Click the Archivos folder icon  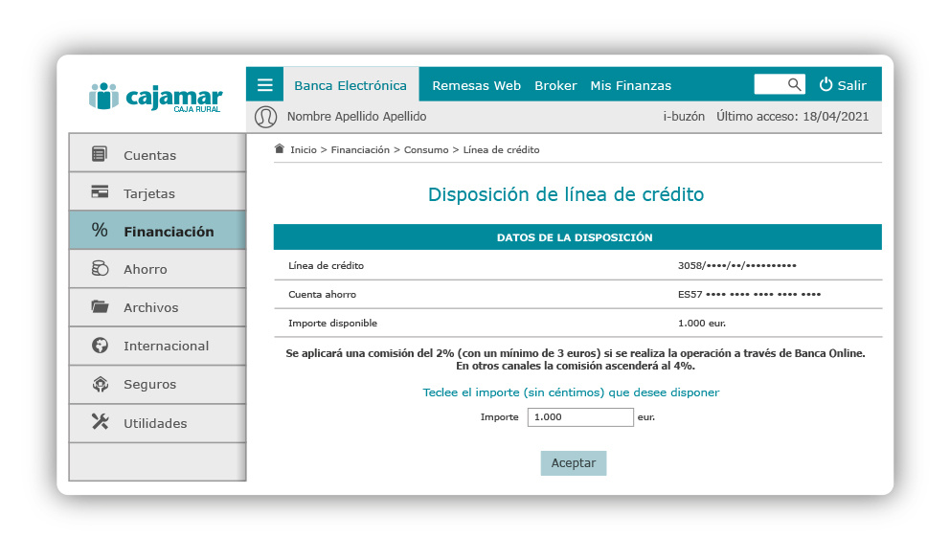click(x=100, y=306)
